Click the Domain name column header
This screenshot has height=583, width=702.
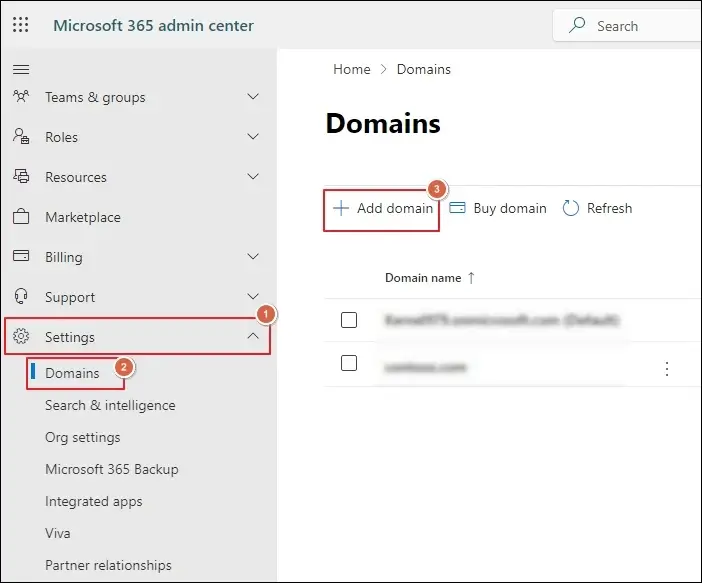[423, 278]
